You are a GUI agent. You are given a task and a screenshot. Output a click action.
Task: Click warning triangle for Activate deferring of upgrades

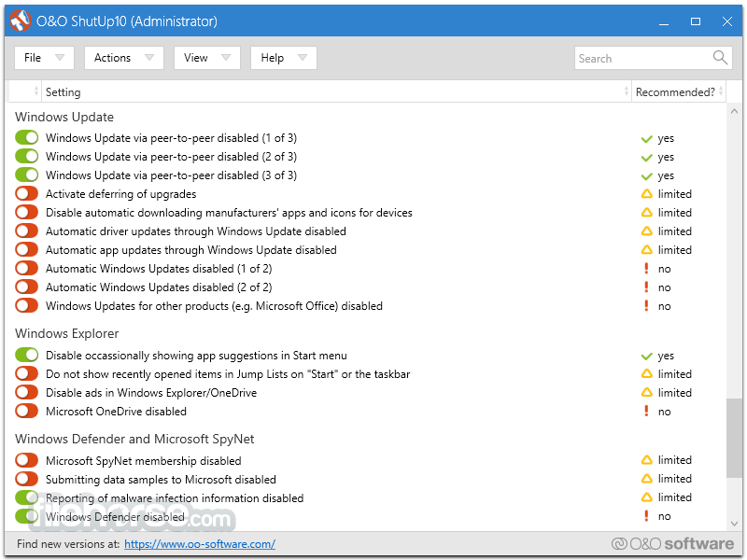point(646,194)
